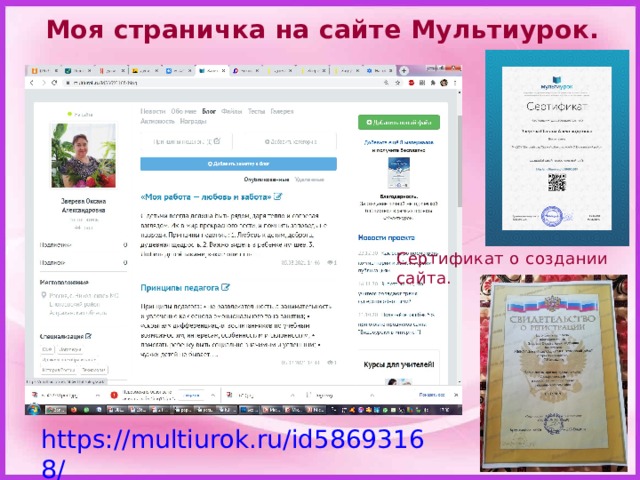Screen dimensions: 640x480
Task: Click the views eye icon under Принципы педагога post
Action: [x=330, y=362]
